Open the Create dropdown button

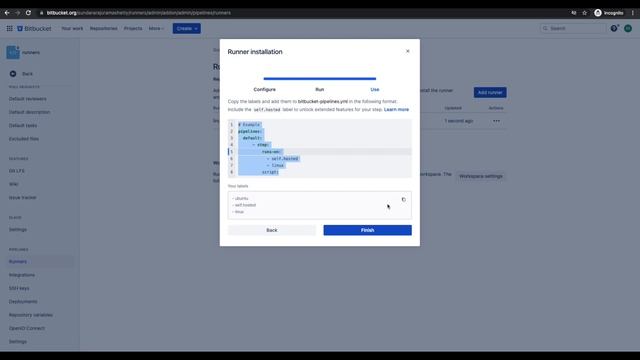tap(187, 29)
